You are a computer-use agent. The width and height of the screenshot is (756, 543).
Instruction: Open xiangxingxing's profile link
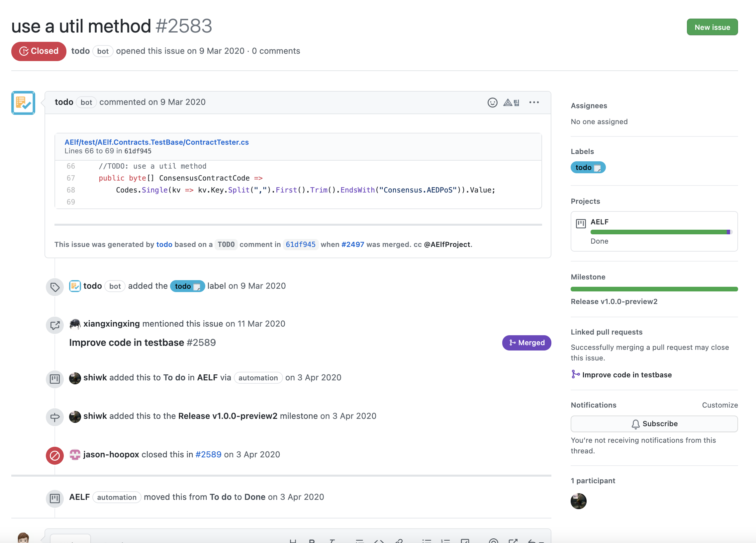(x=111, y=324)
